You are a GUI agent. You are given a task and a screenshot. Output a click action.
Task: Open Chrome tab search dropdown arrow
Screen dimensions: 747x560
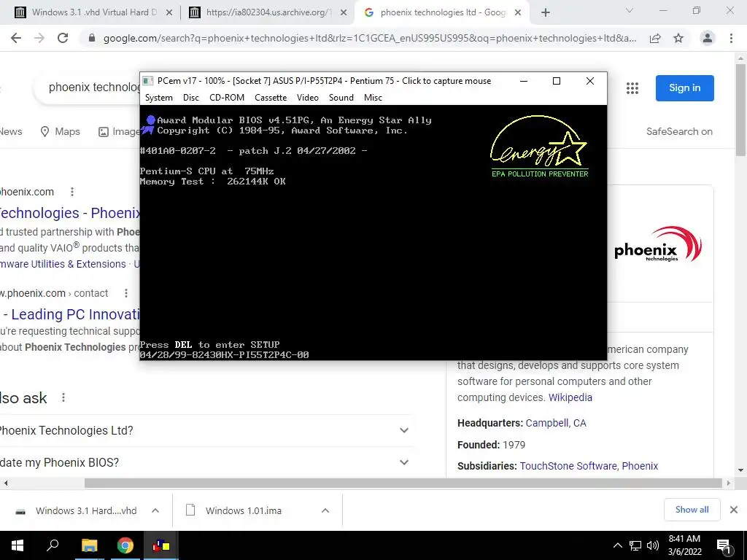[x=630, y=10]
